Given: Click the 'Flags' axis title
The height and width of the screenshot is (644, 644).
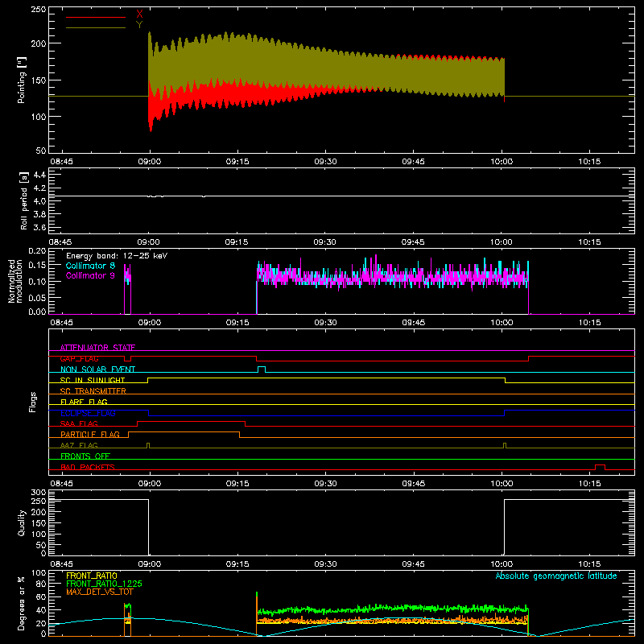Looking at the screenshot, I should coord(32,402).
